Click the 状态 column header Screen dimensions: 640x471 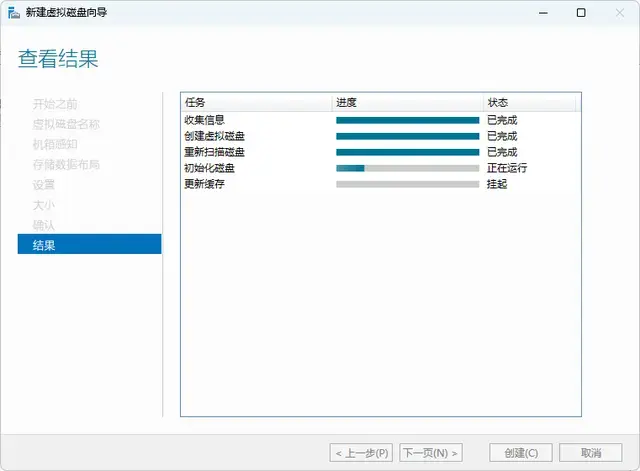[x=530, y=102]
